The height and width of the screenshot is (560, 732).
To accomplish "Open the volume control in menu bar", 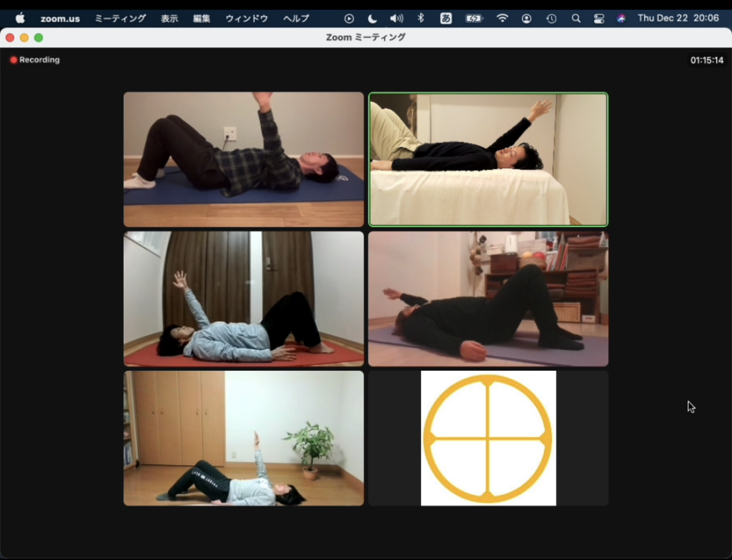I will (396, 19).
